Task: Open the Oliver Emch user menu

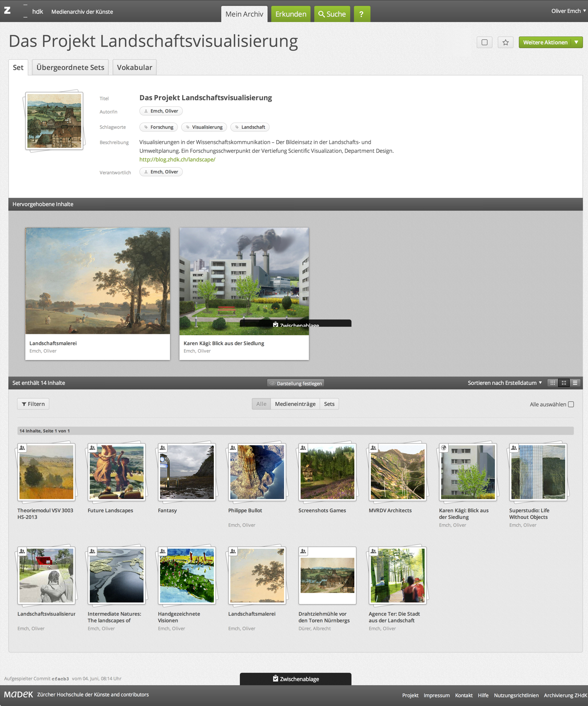Action: click(x=568, y=11)
